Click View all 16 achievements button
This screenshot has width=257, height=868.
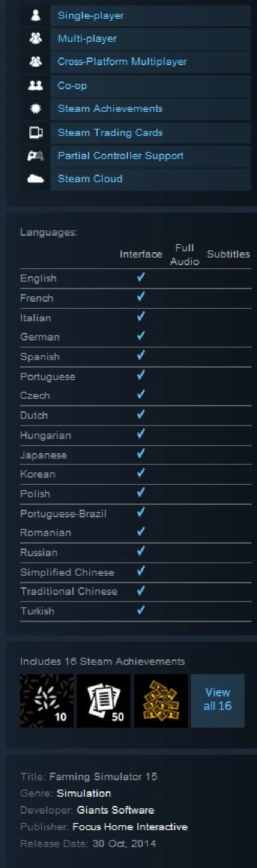[218, 701]
